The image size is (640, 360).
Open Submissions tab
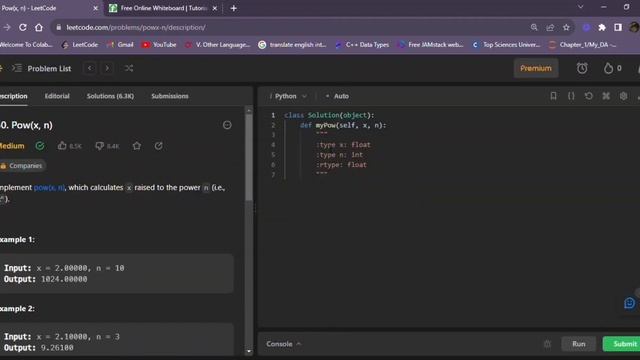coord(170,96)
